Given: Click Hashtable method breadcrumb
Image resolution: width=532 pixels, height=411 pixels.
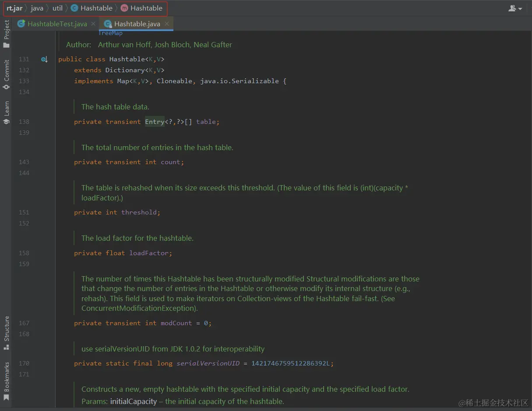Looking at the screenshot, I should click(141, 8).
